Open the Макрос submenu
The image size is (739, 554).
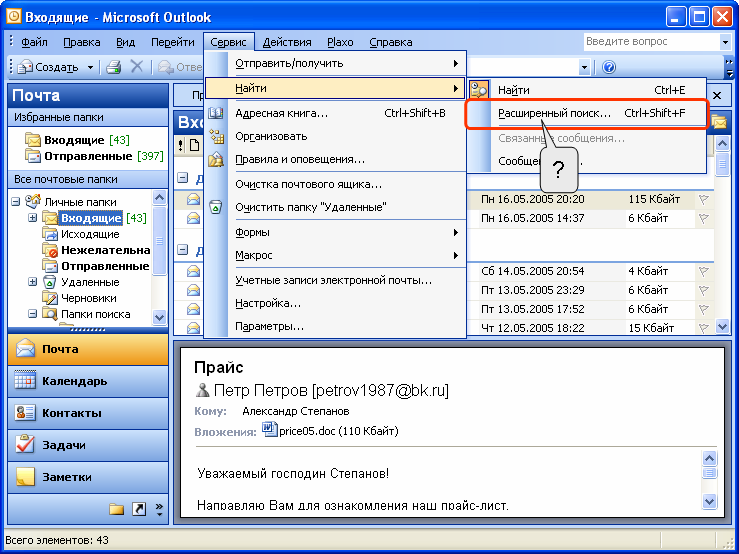click(x=335, y=255)
